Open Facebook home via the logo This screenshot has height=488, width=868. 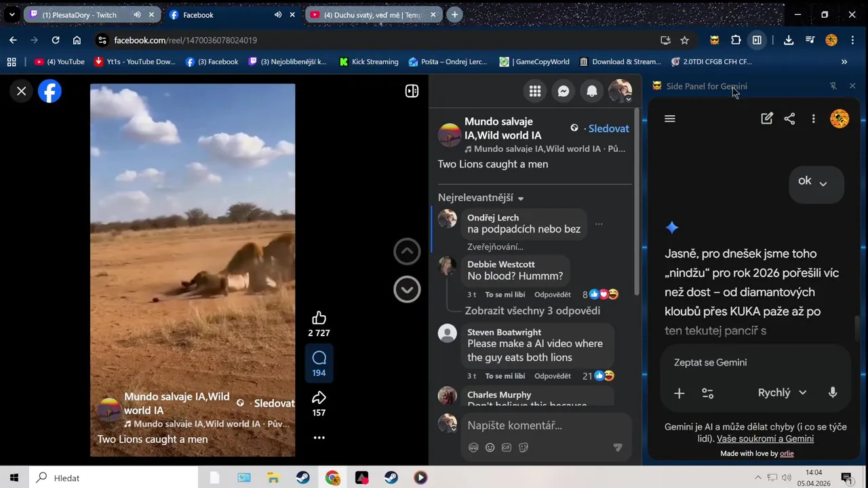pyautogui.click(x=50, y=91)
